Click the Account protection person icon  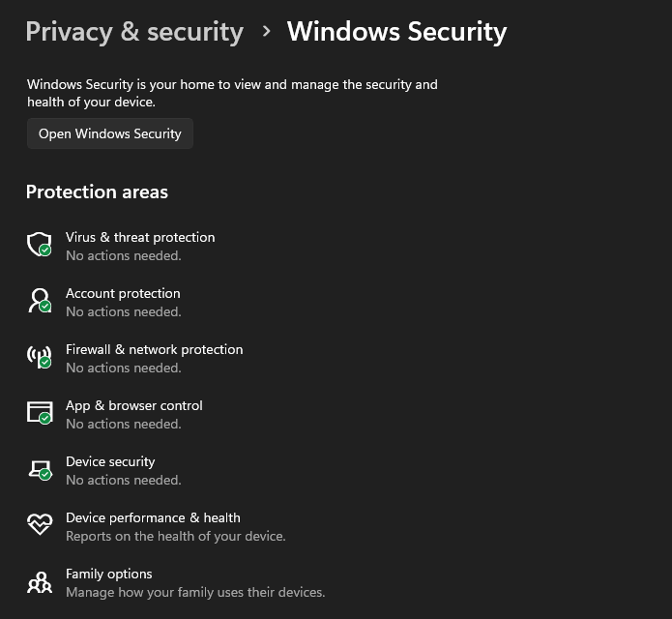(x=39, y=300)
